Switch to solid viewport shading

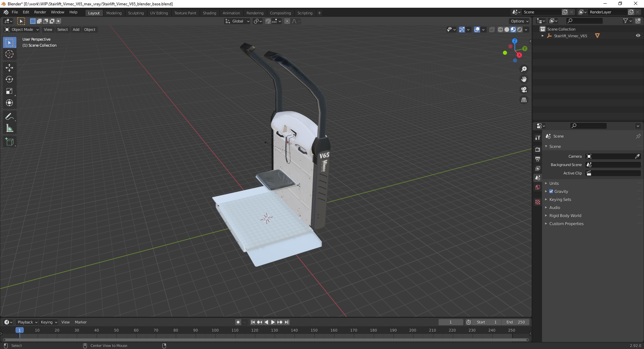(507, 30)
